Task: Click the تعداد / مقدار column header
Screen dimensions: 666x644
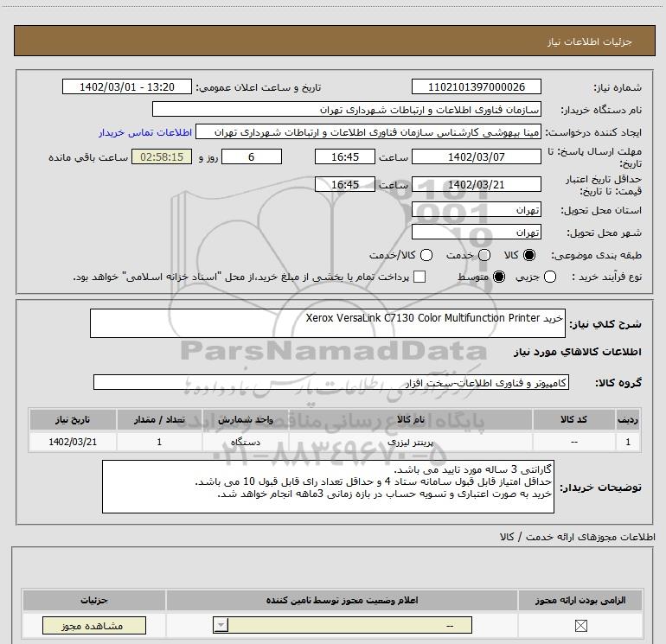Action: [159, 419]
